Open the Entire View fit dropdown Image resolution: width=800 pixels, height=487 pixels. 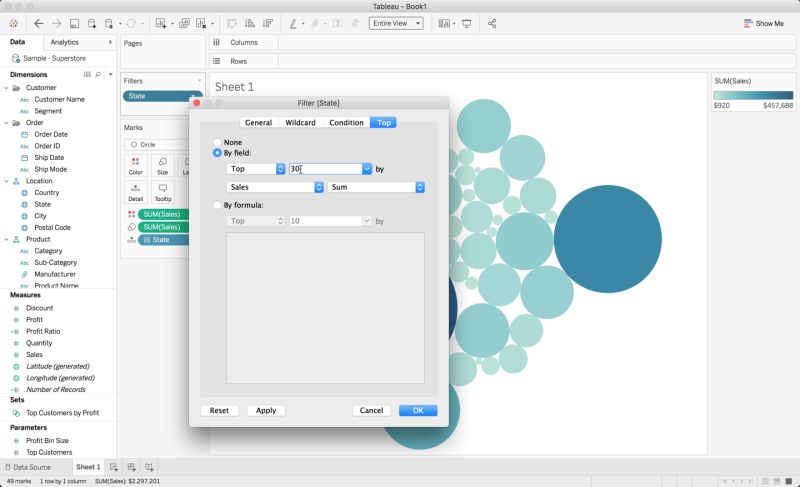click(x=396, y=23)
